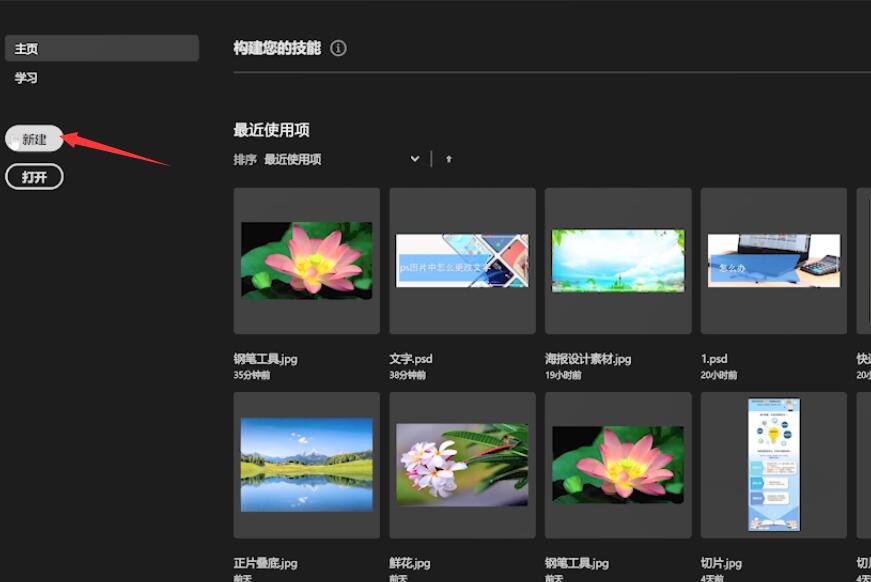
Task: Click the 构建您的技能 heading
Action: pyautogui.click(x=277, y=48)
